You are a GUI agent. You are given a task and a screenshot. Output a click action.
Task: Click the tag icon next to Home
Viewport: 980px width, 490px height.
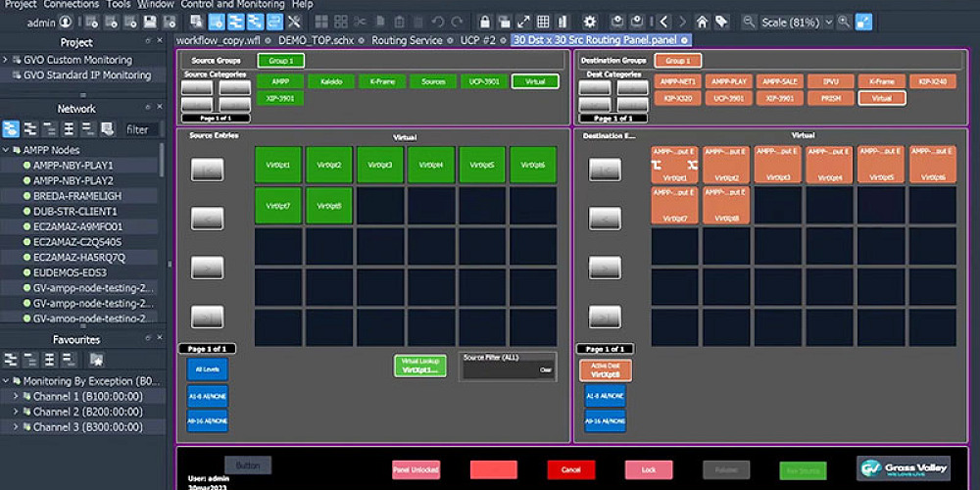click(721, 22)
